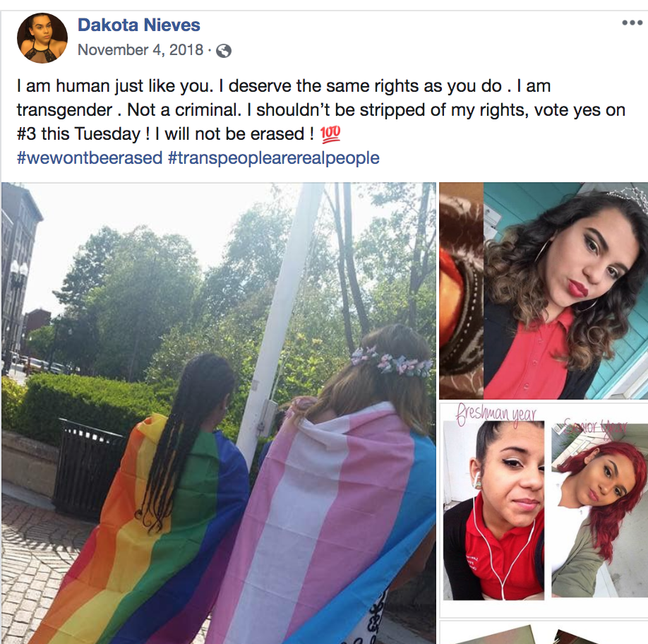648x644 pixels.
Task: Open the selfie photo with tiara
Action: (x=544, y=291)
